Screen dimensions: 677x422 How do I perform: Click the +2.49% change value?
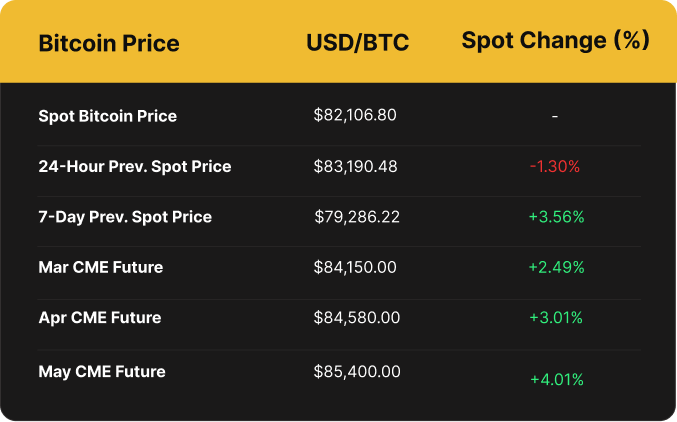[555, 267]
